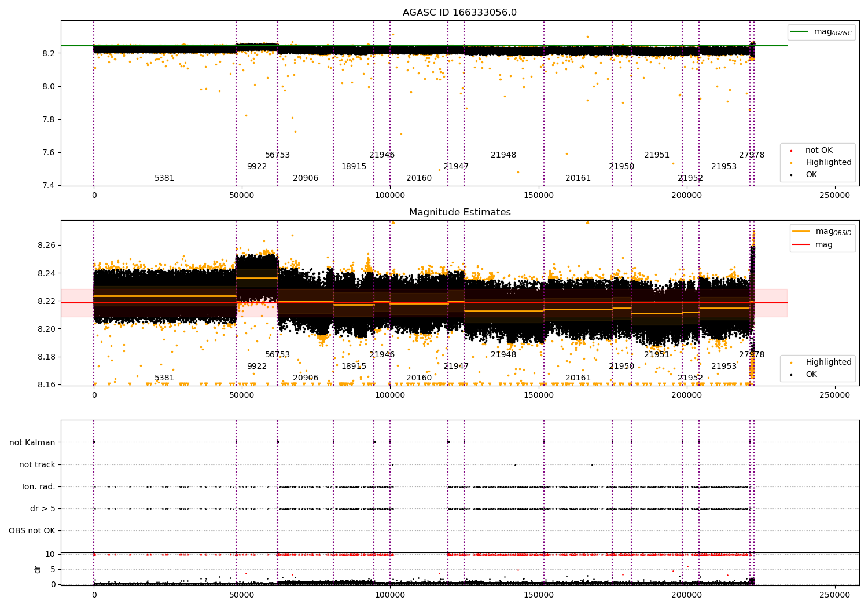
Task: Click obsid label 21950 in top plot
Action: pos(621,167)
